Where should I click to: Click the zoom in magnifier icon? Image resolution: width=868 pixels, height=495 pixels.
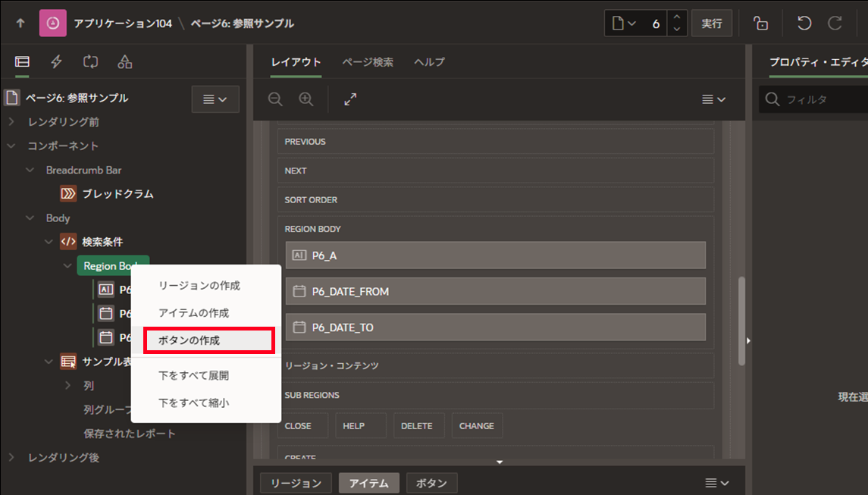(x=306, y=99)
